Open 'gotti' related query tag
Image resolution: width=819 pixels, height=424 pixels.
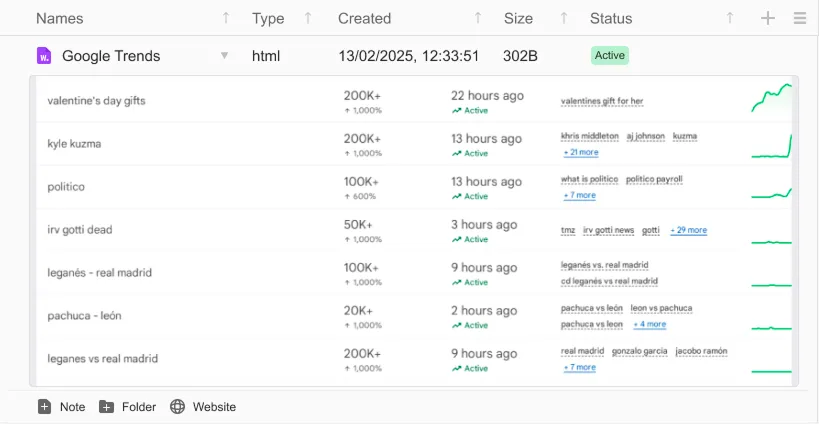tap(650, 230)
